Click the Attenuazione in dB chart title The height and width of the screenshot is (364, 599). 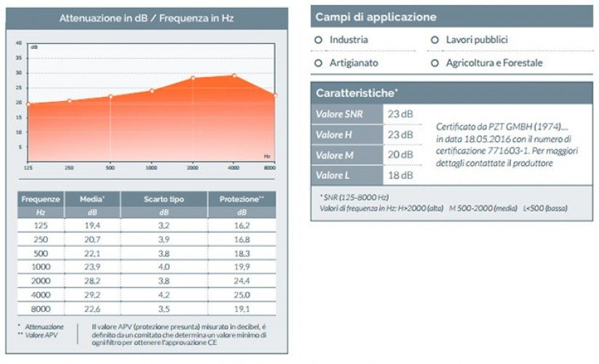[146, 18]
